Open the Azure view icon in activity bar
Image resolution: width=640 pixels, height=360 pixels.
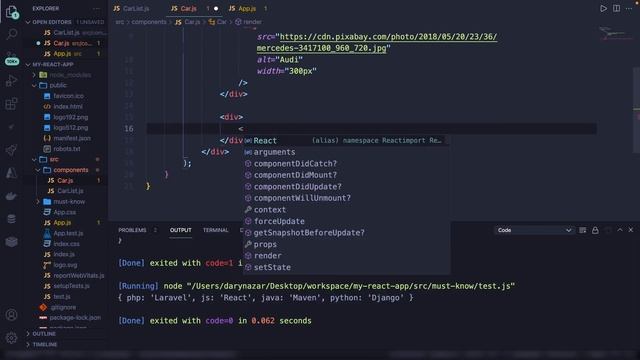11,173
